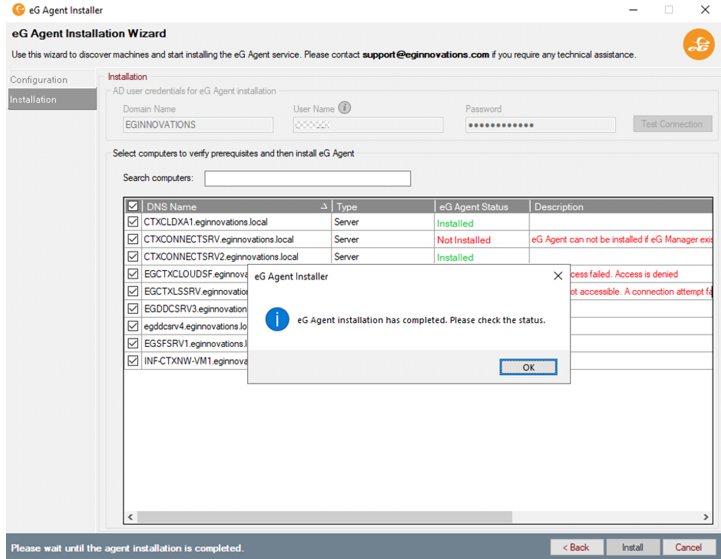Uncheck the EGSFSRV1 computer checkbox
Image resolution: width=721 pixels, height=559 pixels.
(x=133, y=343)
